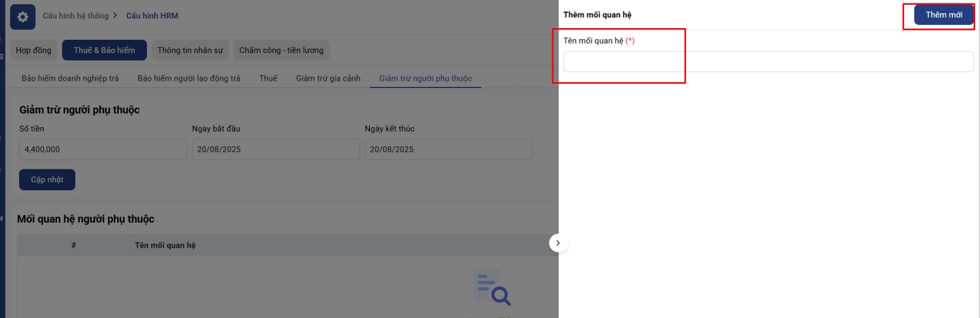Click the Thêm mới button
Viewport: 980px width, 318px height.
click(943, 15)
